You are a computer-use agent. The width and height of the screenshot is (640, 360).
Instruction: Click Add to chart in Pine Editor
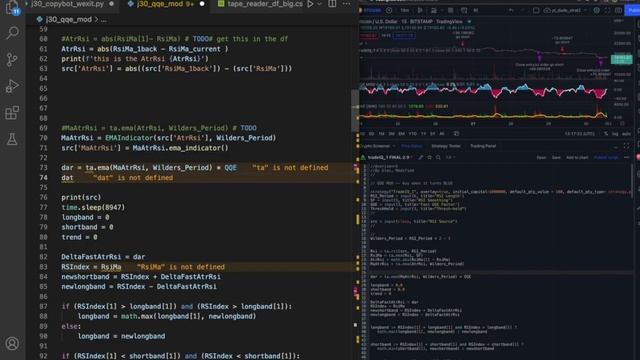tap(577, 158)
